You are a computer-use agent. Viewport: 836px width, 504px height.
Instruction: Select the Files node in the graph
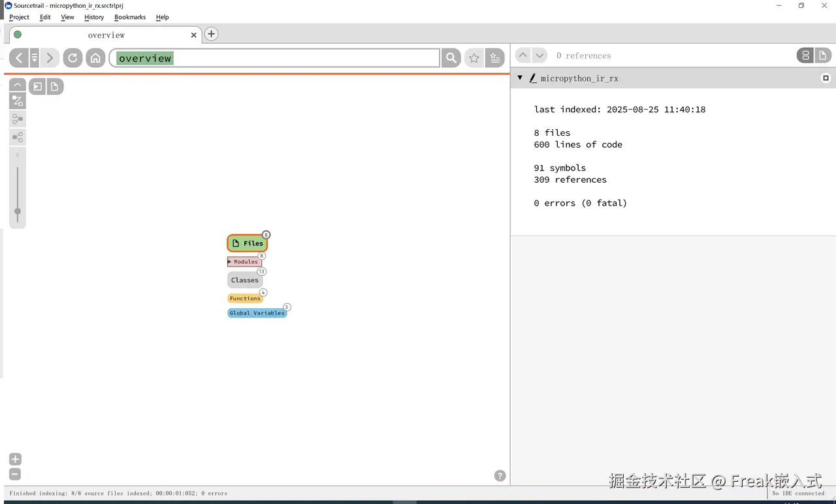[248, 243]
